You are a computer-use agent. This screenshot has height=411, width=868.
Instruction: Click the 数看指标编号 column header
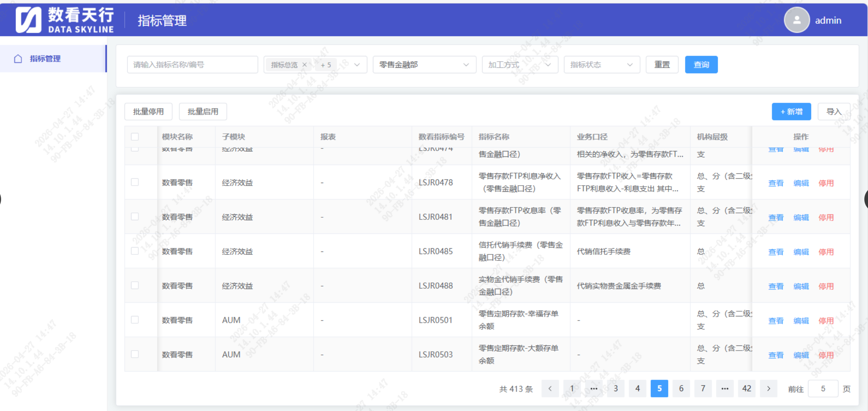click(441, 137)
